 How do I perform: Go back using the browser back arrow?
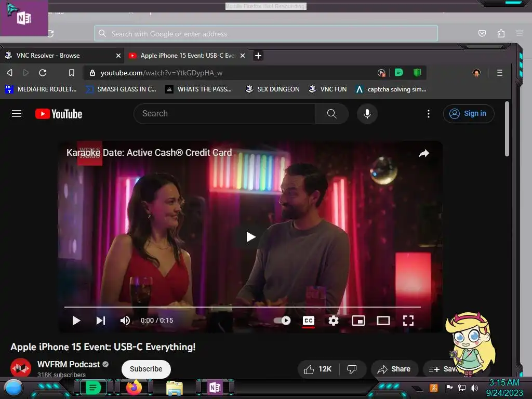tap(9, 73)
